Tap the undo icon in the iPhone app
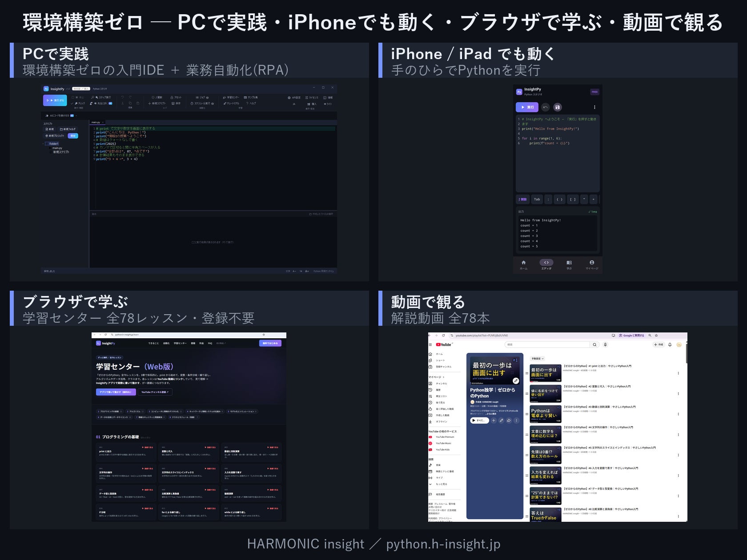 pos(546,107)
